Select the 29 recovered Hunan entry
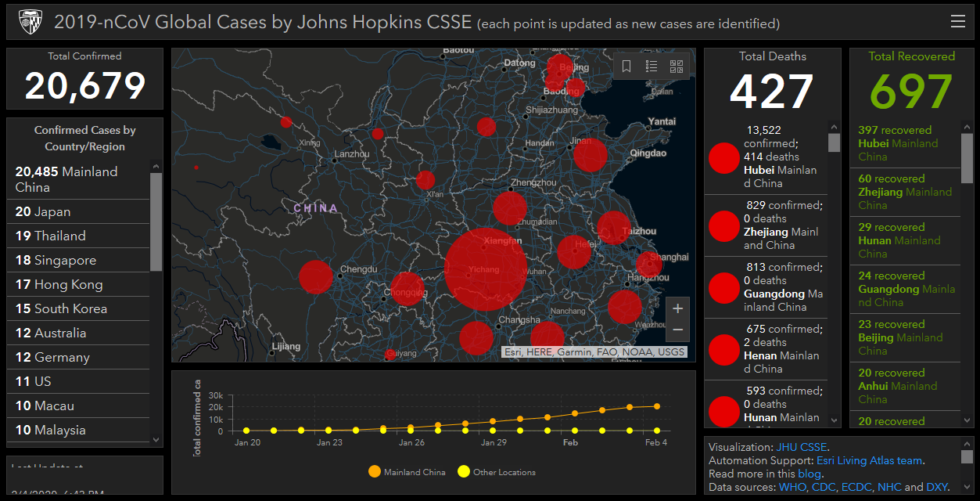This screenshot has width=980, height=501. pyautogui.click(x=905, y=240)
